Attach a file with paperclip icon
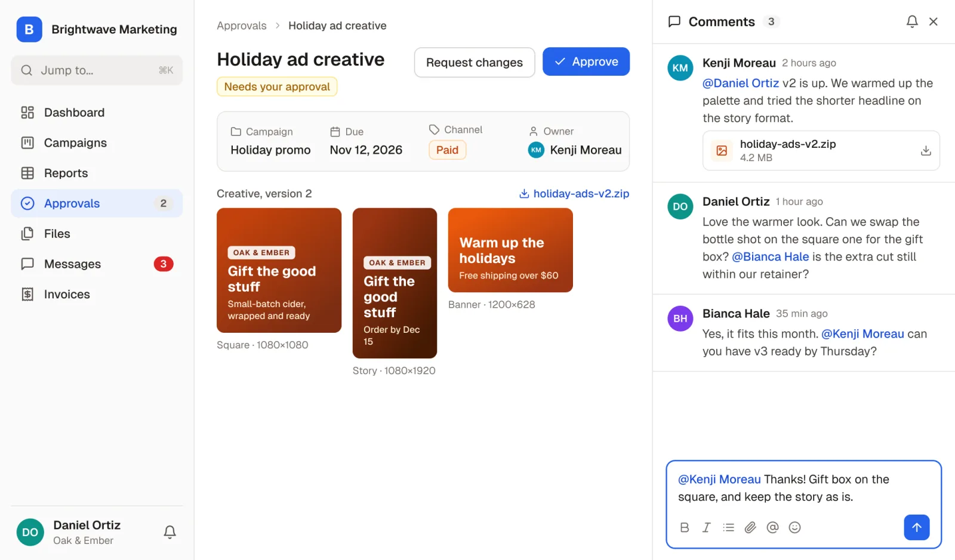955x560 pixels. [x=750, y=527]
